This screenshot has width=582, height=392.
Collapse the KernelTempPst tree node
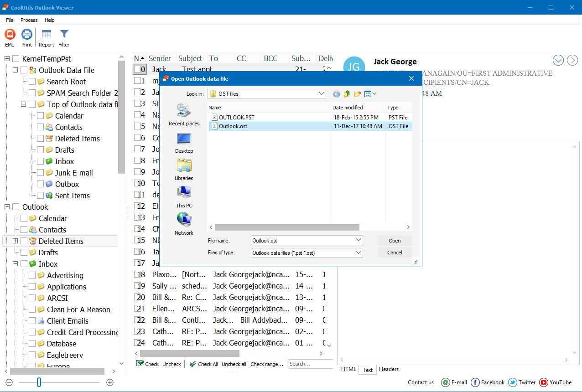pos(7,59)
